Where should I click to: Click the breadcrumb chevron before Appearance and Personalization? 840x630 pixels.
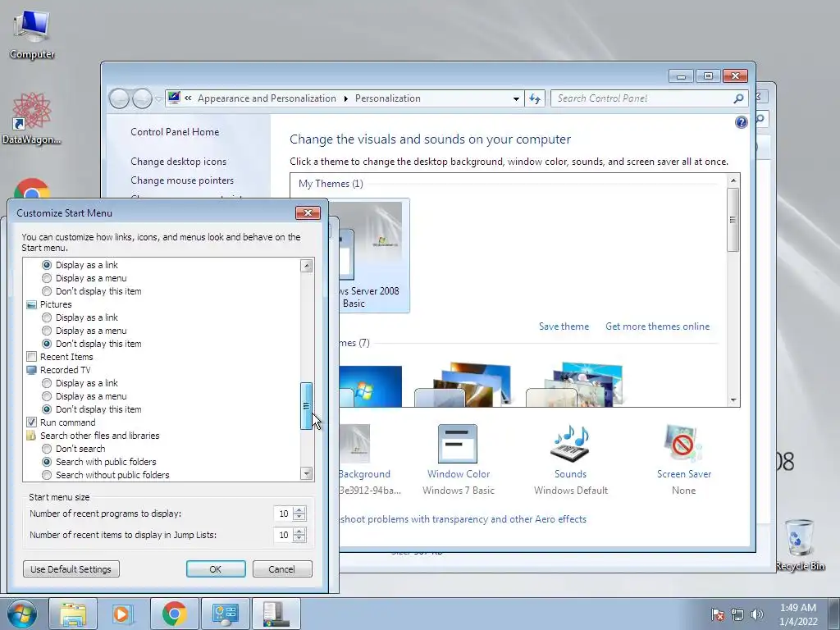pyautogui.click(x=188, y=98)
